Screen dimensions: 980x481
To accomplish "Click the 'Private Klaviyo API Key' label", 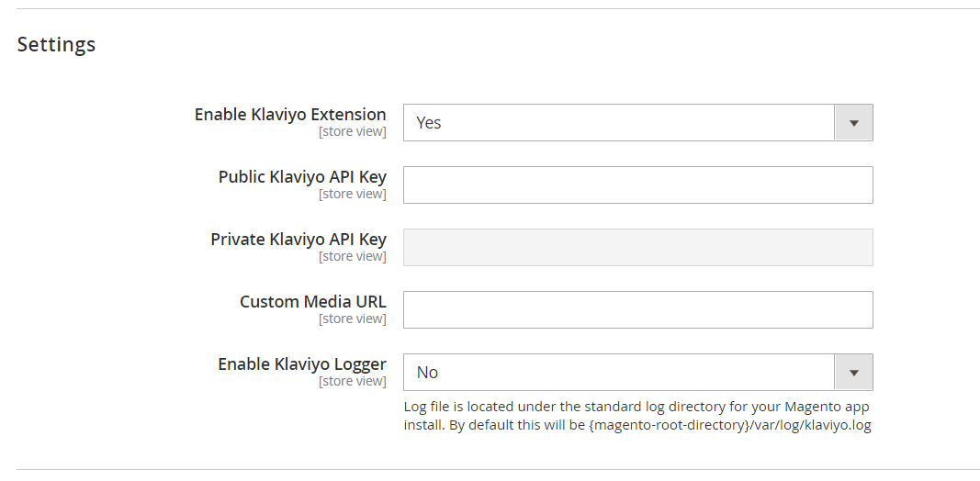I will [299, 240].
